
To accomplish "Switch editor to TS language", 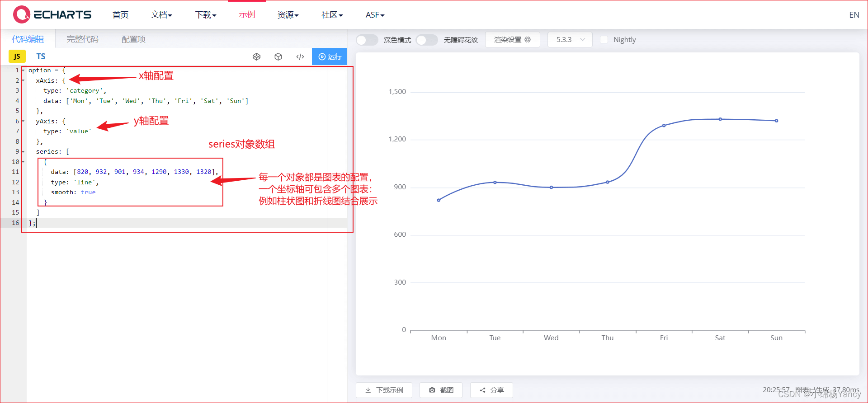I will (x=41, y=56).
